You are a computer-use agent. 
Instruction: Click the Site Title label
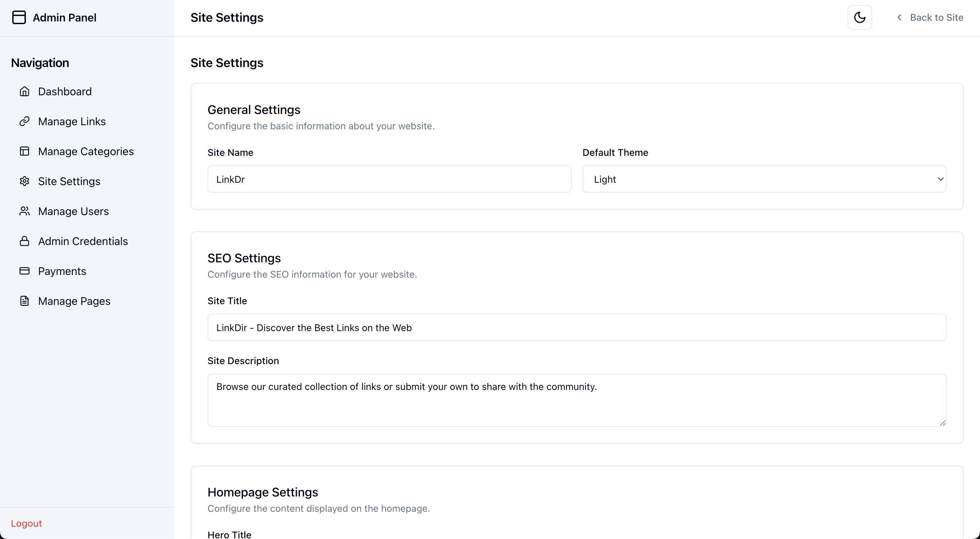click(x=227, y=301)
